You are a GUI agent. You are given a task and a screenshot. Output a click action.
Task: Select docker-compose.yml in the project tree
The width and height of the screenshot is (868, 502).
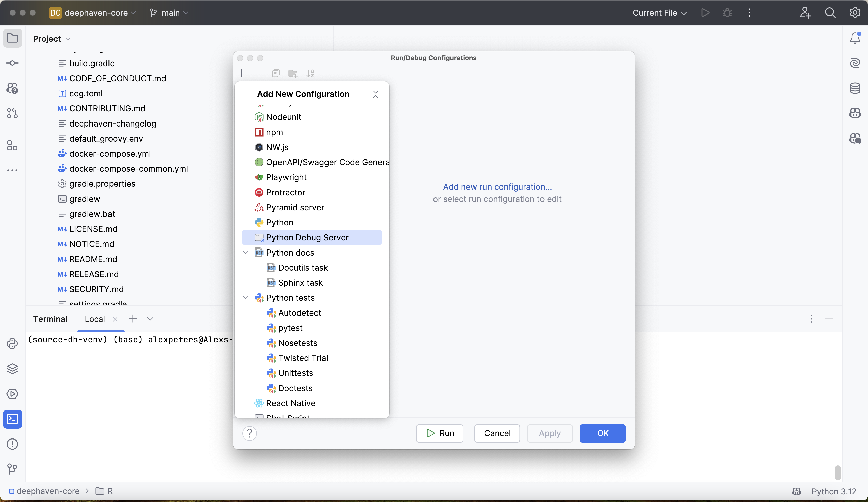(110, 154)
